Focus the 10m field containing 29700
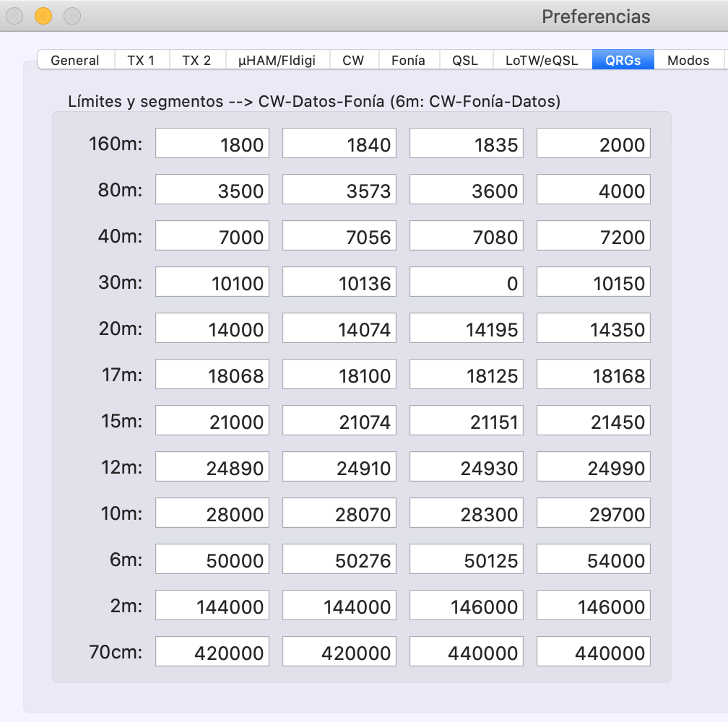Screen dimensions: 728x722 [594, 513]
